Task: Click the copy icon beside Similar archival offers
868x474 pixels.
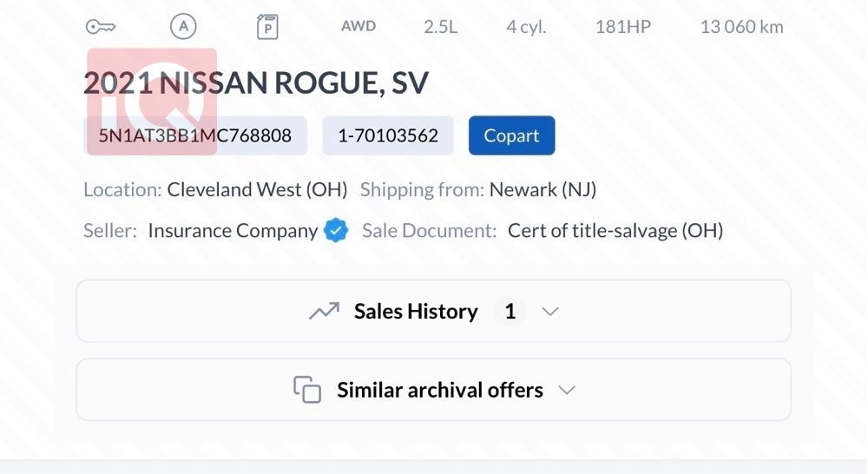Action: 307,390
